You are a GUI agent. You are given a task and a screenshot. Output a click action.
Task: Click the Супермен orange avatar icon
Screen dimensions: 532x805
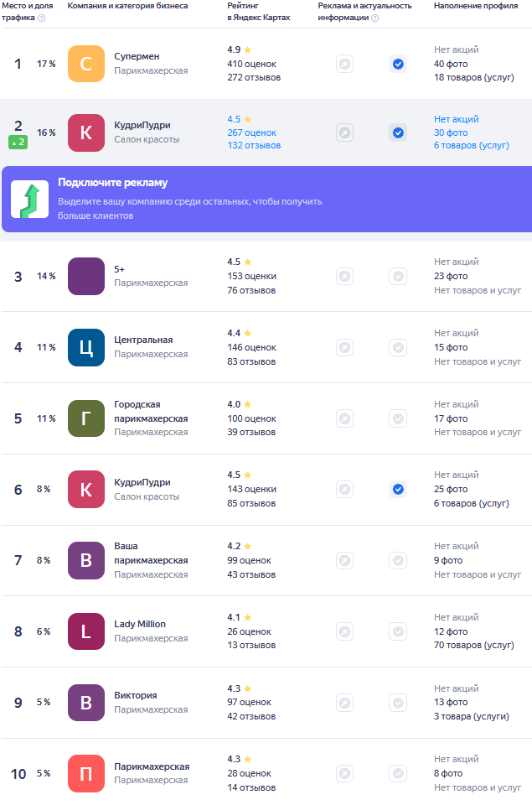pyautogui.click(x=86, y=64)
